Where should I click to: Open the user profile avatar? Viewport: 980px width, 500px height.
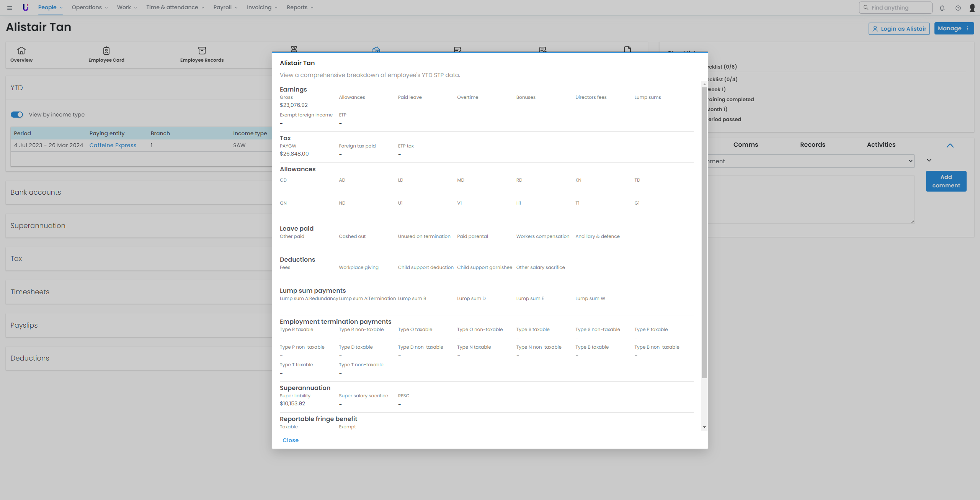pyautogui.click(x=972, y=8)
